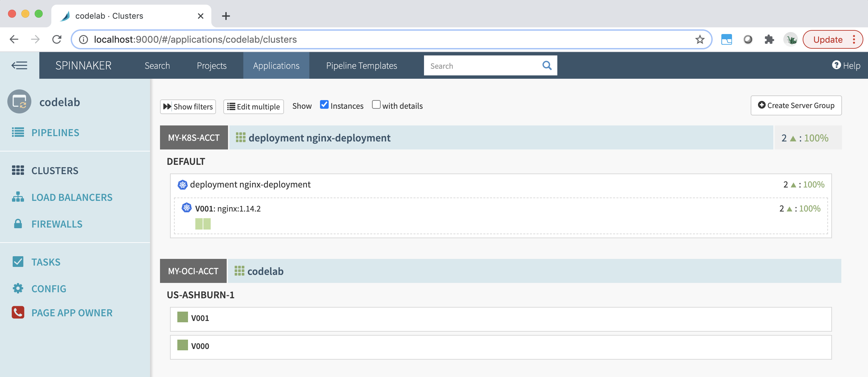Open Load Balancers from the sidebar
The width and height of the screenshot is (868, 377).
(18, 197)
